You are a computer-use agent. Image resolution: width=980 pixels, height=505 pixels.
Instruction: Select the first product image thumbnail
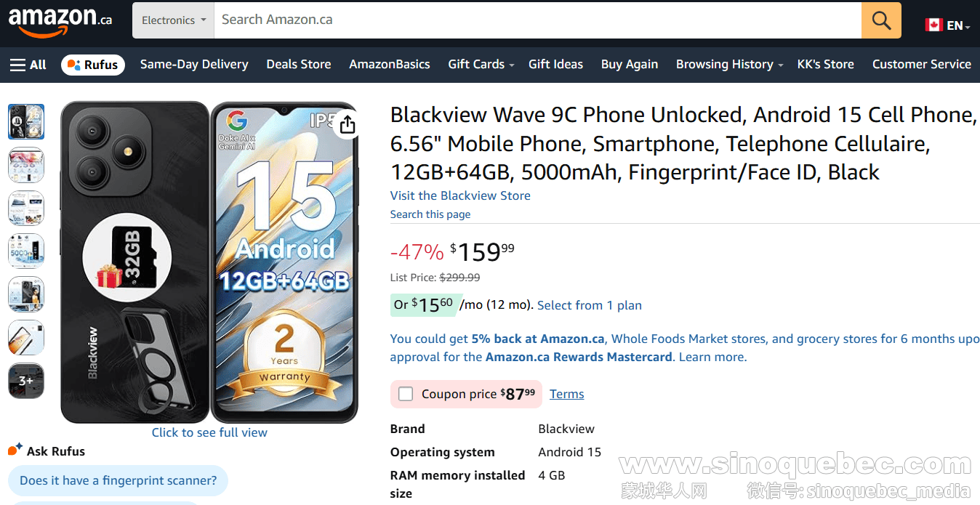(25, 121)
